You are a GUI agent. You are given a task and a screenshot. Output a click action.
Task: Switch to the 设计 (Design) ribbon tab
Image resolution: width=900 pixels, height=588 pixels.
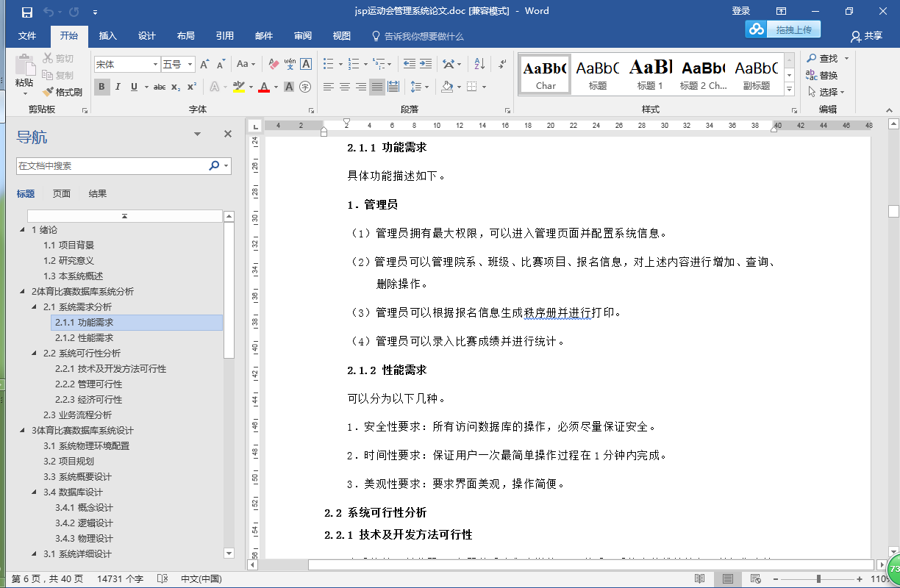click(x=147, y=36)
